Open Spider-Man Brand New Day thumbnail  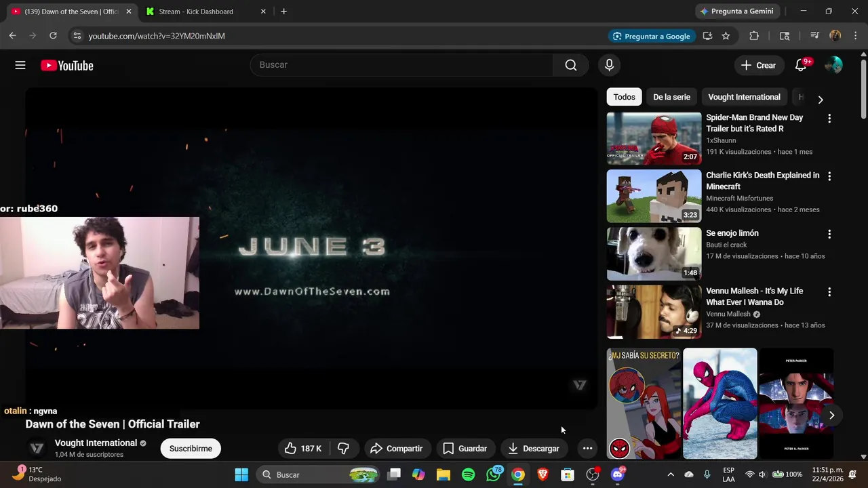coord(654,138)
